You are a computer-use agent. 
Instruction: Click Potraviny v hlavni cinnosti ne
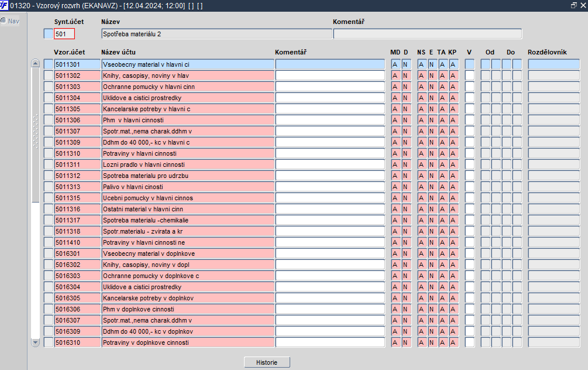click(x=187, y=242)
